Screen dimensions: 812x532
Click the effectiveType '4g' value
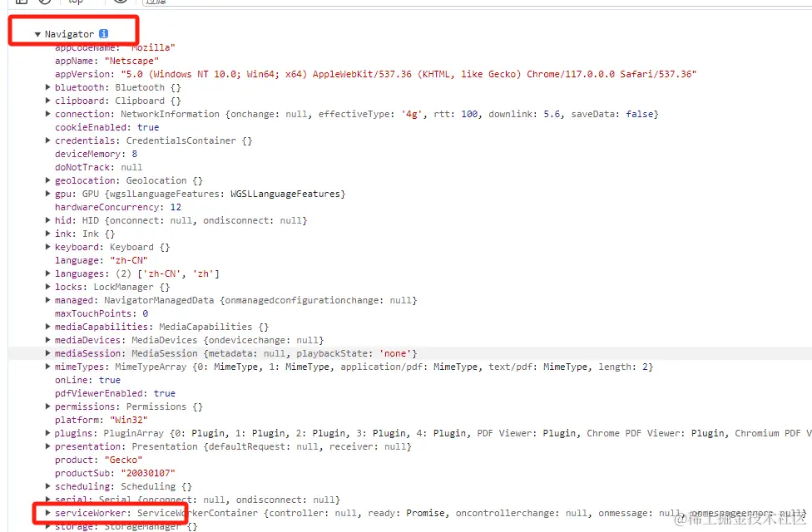click(x=412, y=114)
